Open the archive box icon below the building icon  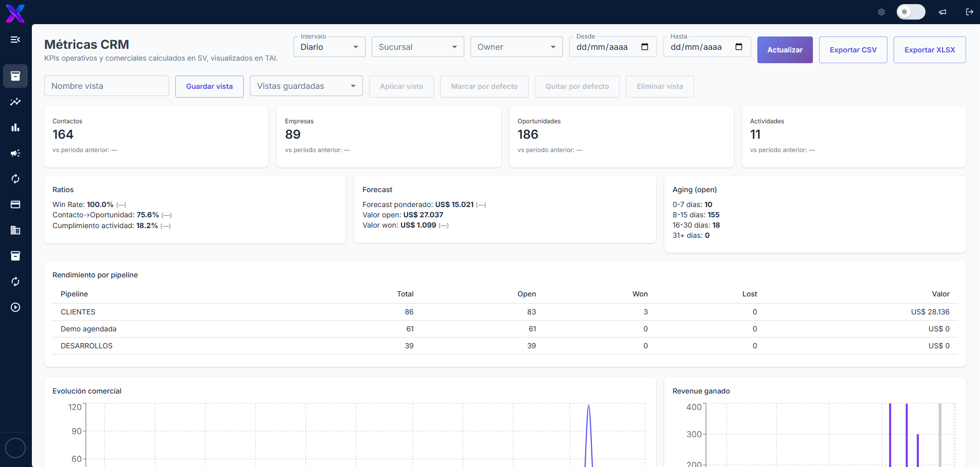point(15,256)
